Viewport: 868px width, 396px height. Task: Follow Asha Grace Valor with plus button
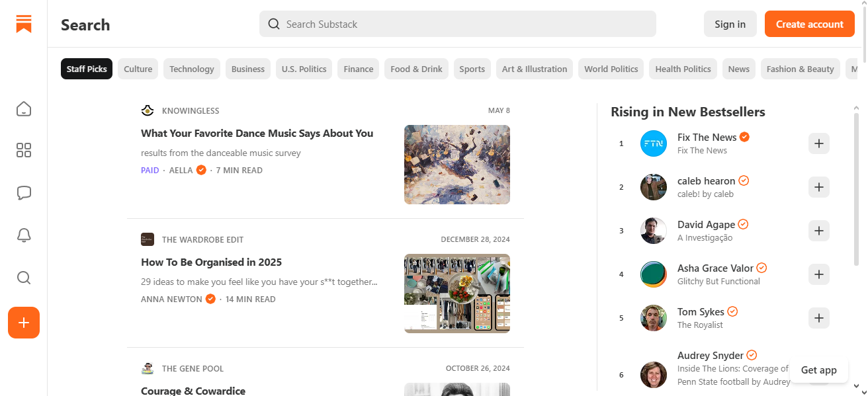click(819, 274)
